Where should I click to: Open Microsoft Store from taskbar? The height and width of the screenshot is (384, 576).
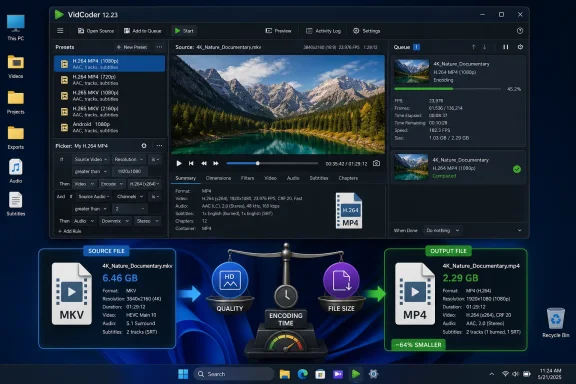[320, 374]
